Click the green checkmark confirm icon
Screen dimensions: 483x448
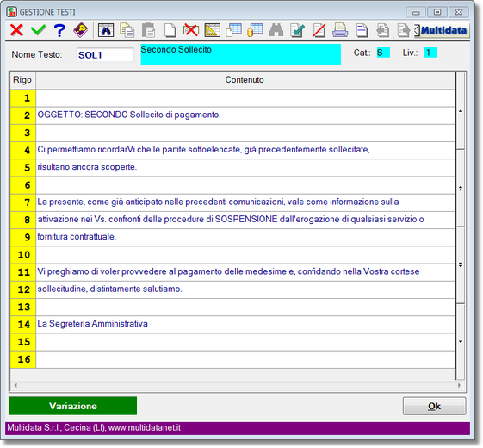(x=38, y=30)
